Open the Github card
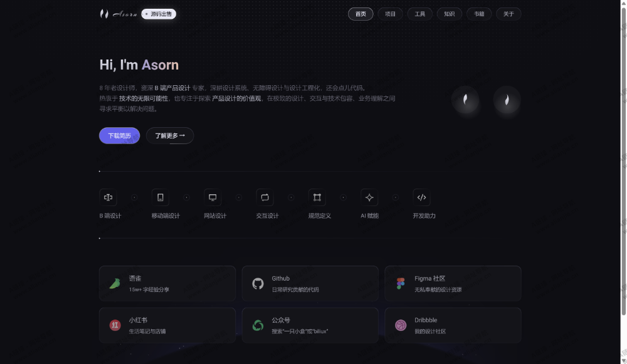627x364 pixels. (x=310, y=284)
